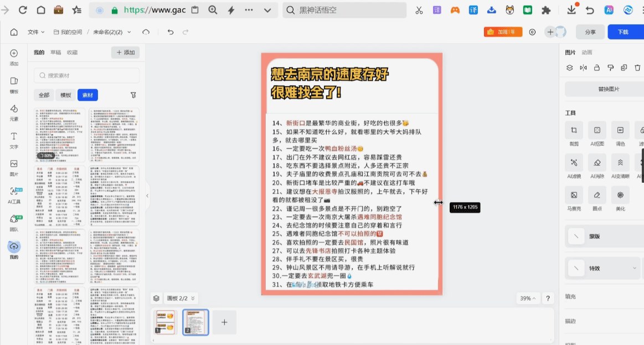Open the 图片 images sidebar icon

[x=14, y=167]
